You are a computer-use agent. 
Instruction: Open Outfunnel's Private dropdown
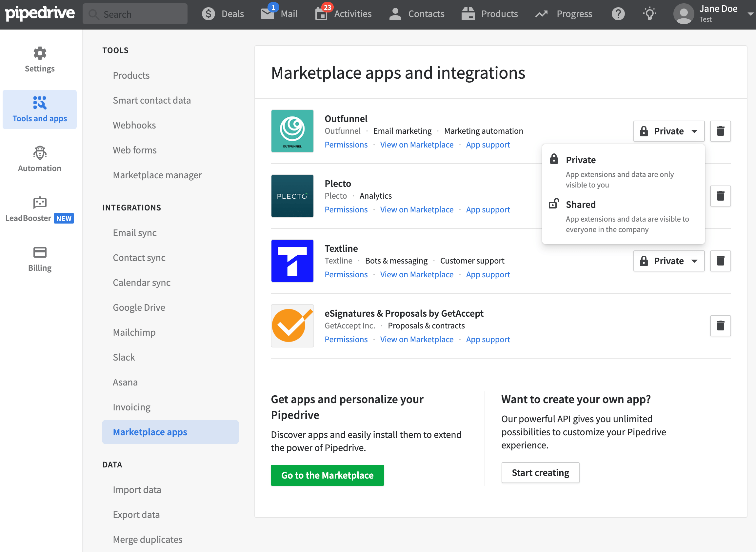coord(668,131)
